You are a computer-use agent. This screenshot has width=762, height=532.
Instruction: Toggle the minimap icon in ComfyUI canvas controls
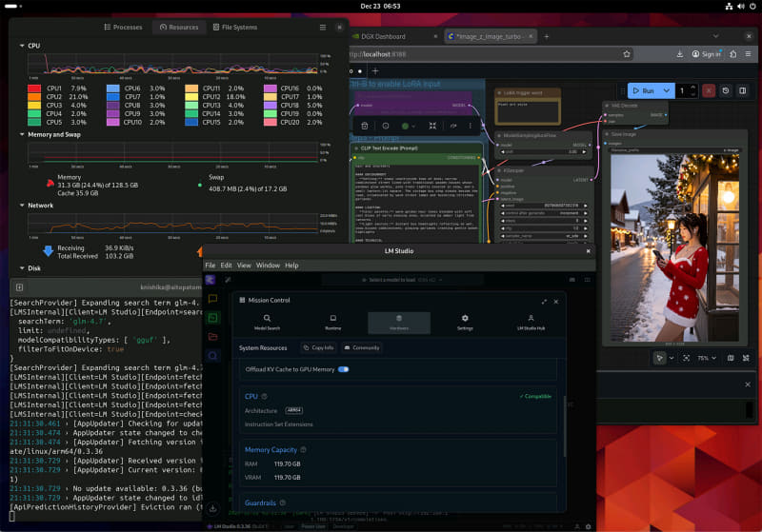click(731, 358)
